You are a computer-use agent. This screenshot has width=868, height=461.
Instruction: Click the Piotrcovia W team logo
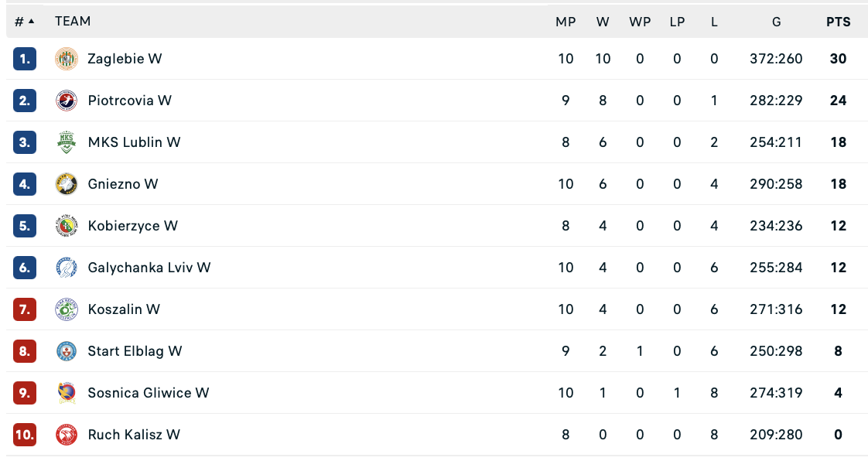(67, 101)
